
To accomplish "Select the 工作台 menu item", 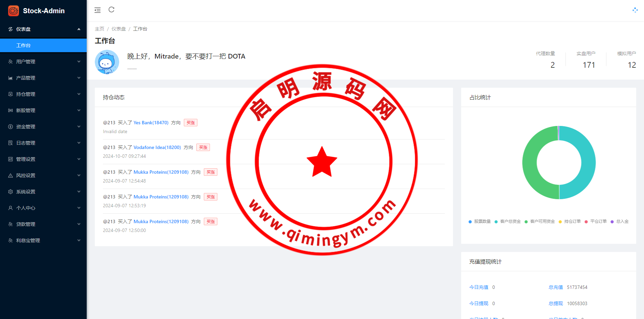I will pos(23,45).
